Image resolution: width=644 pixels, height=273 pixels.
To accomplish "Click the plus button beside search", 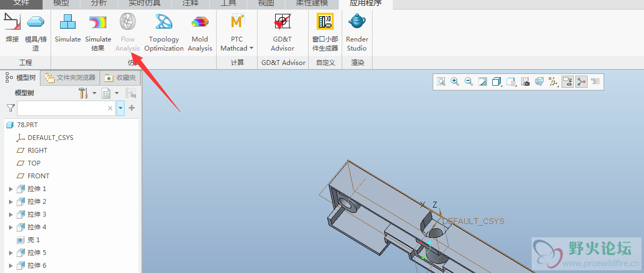I will pyautogui.click(x=132, y=108).
